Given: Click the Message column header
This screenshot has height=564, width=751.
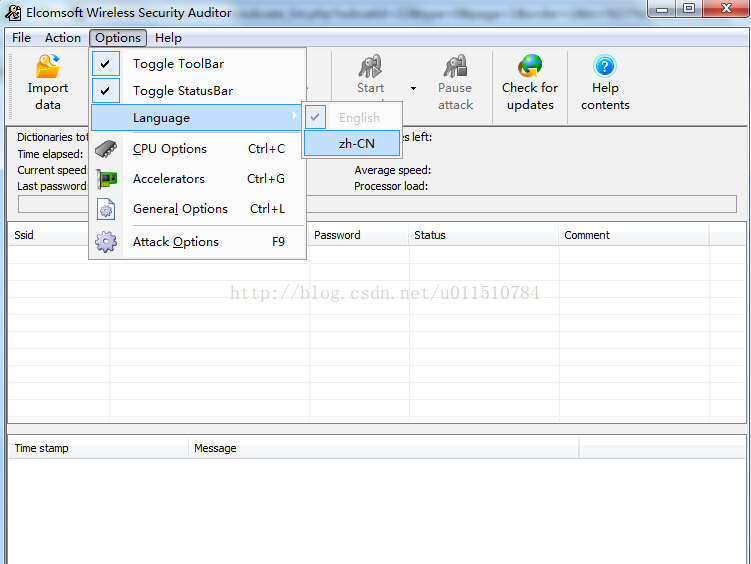Looking at the screenshot, I should coord(384,448).
